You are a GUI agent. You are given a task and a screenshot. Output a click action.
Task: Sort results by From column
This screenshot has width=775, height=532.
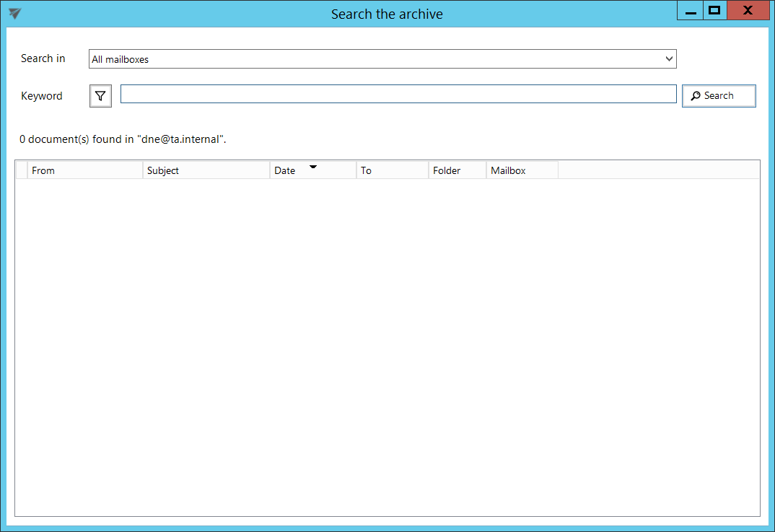[84, 170]
